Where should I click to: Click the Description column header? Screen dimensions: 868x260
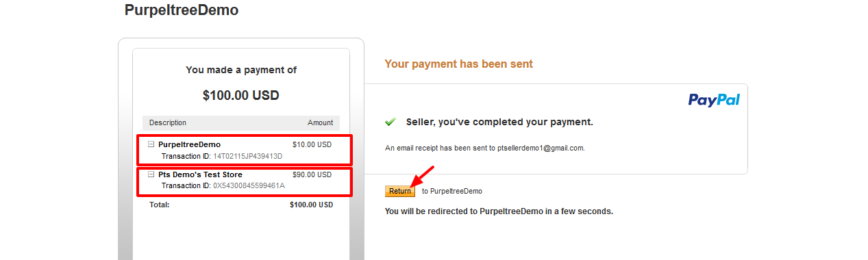pos(168,122)
